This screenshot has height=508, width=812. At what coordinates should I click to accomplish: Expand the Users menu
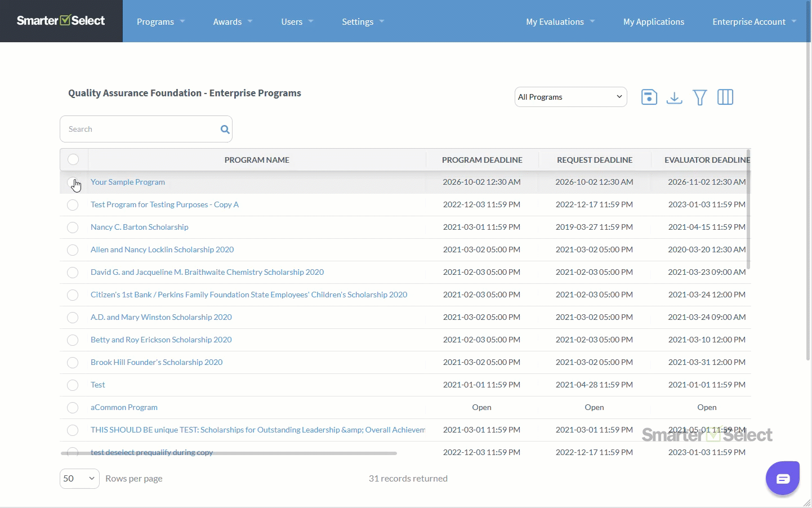(x=297, y=21)
